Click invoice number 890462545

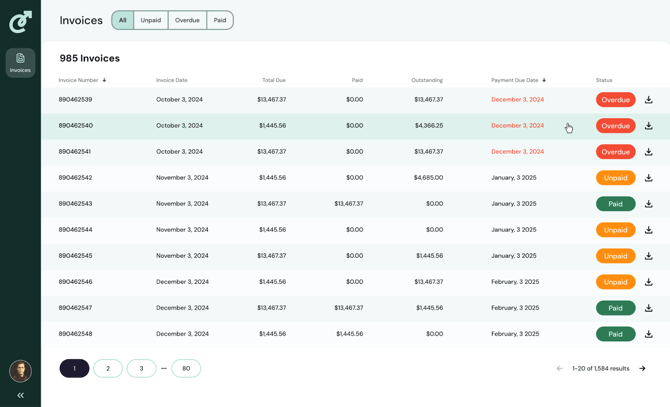pos(75,256)
